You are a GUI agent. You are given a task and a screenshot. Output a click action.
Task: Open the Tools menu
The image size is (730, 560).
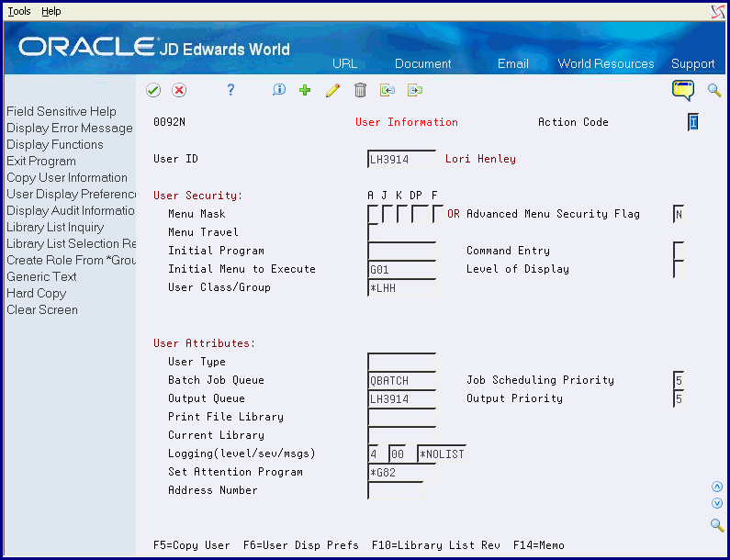click(x=19, y=11)
